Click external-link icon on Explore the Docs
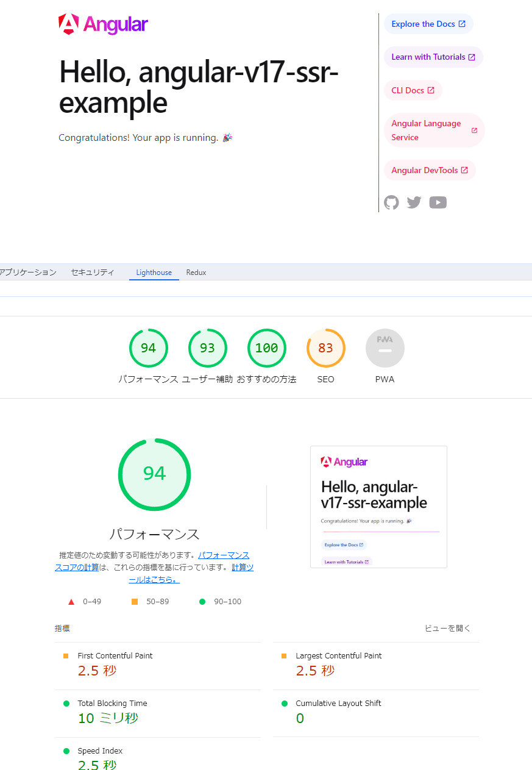 tap(462, 24)
